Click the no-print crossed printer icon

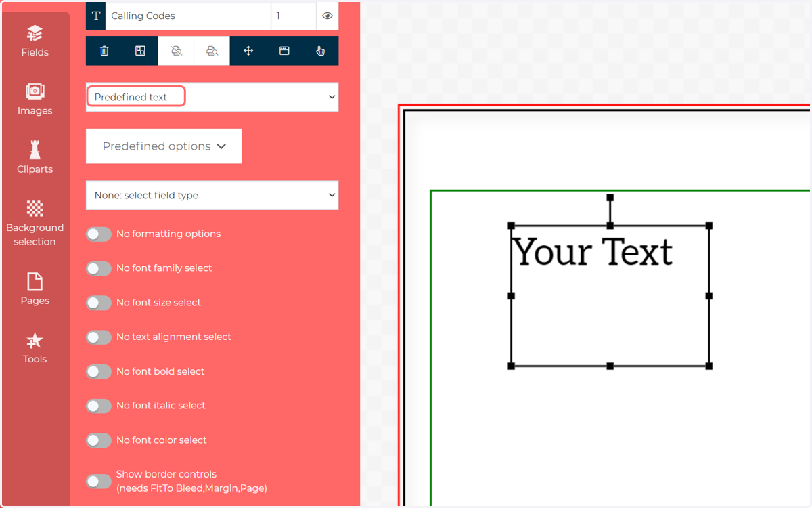click(x=176, y=51)
